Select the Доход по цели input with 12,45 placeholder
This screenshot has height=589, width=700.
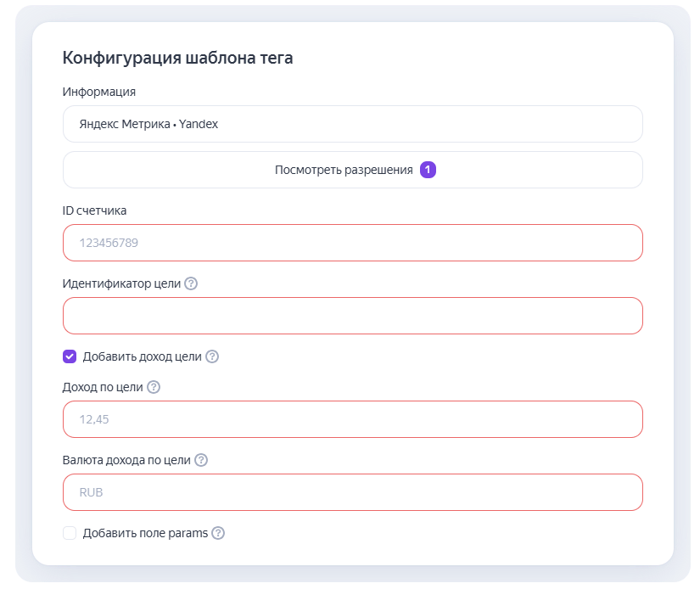[352, 419]
